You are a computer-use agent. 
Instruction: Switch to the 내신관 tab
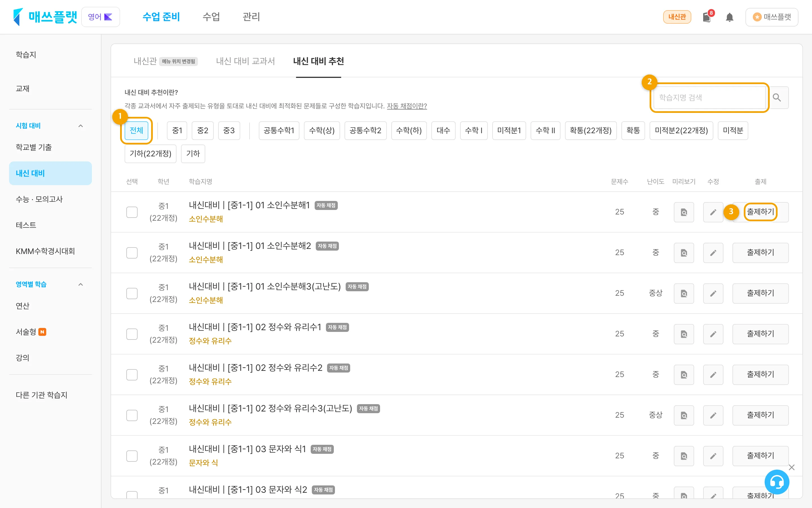click(x=166, y=61)
